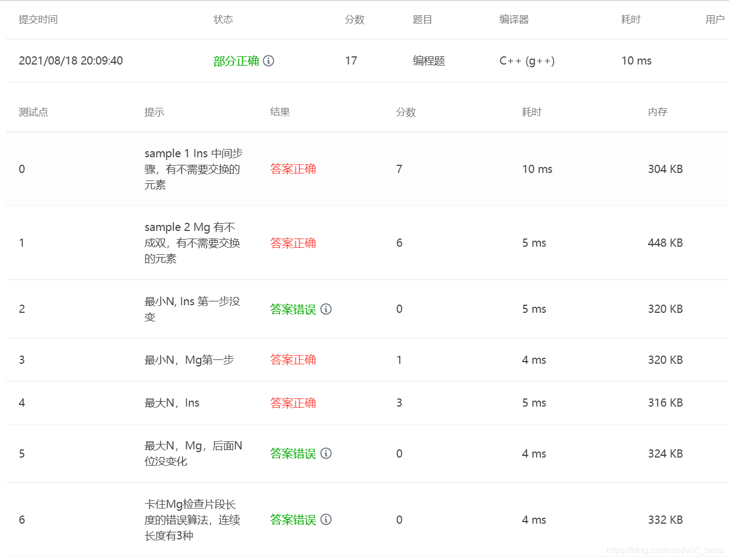Click the total score 17
This screenshot has height=560, width=729.
(x=351, y=61)
